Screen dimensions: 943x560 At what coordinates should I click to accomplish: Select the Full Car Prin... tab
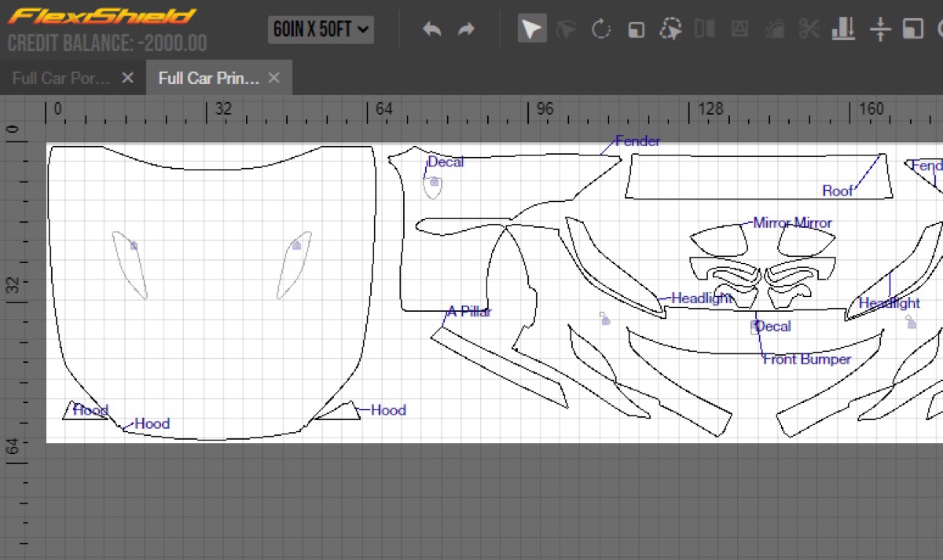208,78
